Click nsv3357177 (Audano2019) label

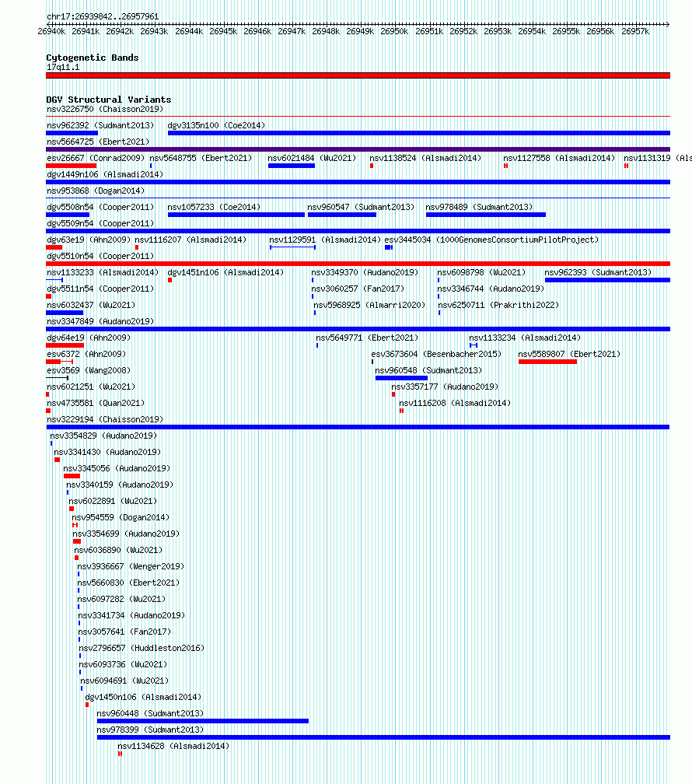445,387
